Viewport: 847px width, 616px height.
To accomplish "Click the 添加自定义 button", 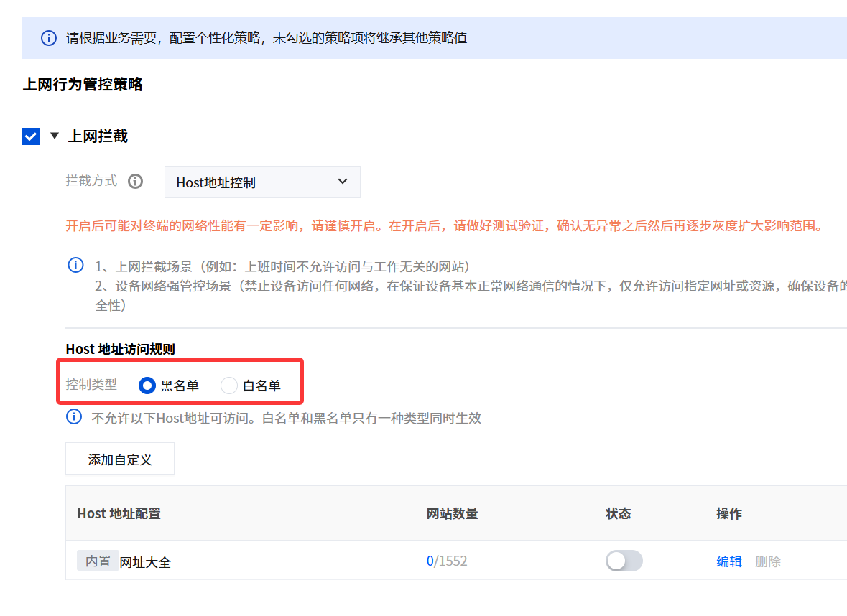I will pos(120,459).
